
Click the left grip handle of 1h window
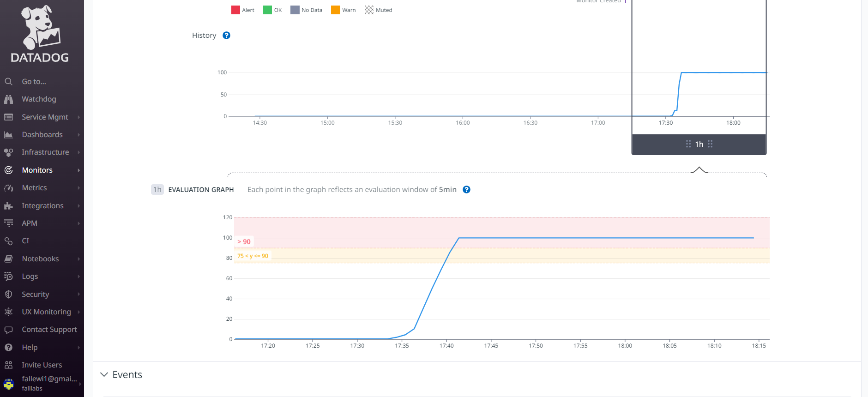[688, 144]
